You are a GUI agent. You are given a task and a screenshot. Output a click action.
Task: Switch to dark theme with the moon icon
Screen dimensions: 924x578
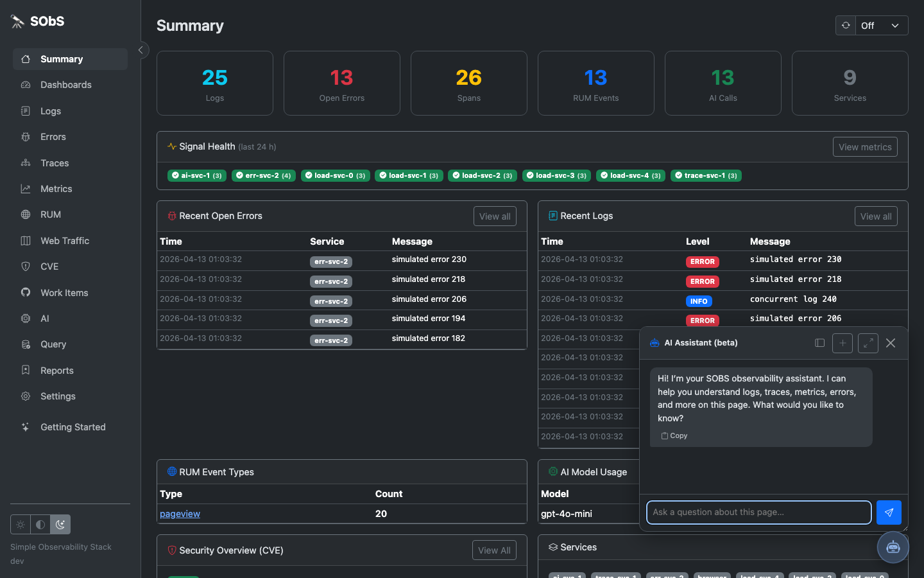[x=60, y=525]
